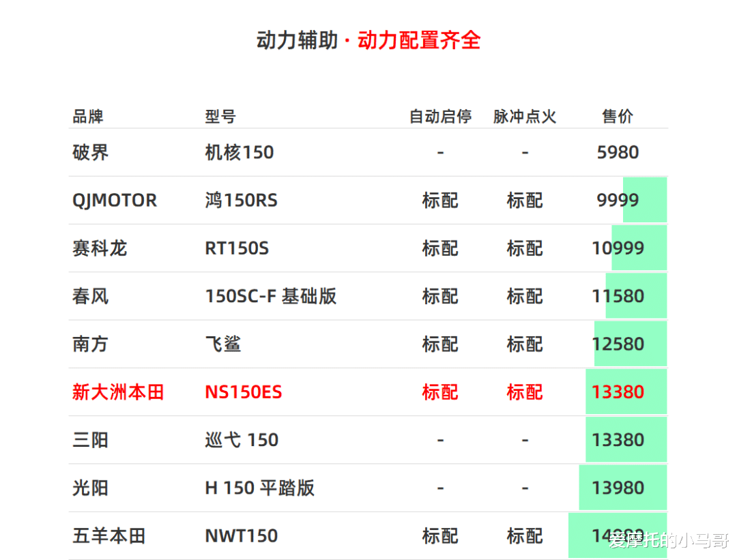Click 自动启停 标配 in QJMOTOR row

(x=440, y=201)
